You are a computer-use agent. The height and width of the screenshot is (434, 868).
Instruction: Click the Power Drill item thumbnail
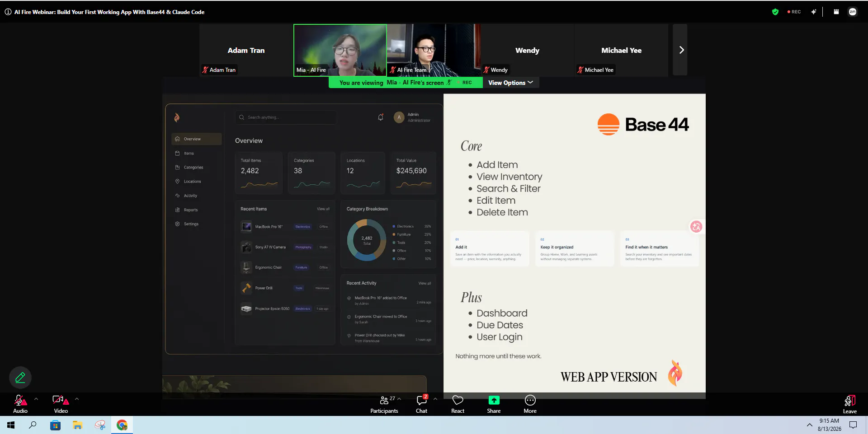246,288
